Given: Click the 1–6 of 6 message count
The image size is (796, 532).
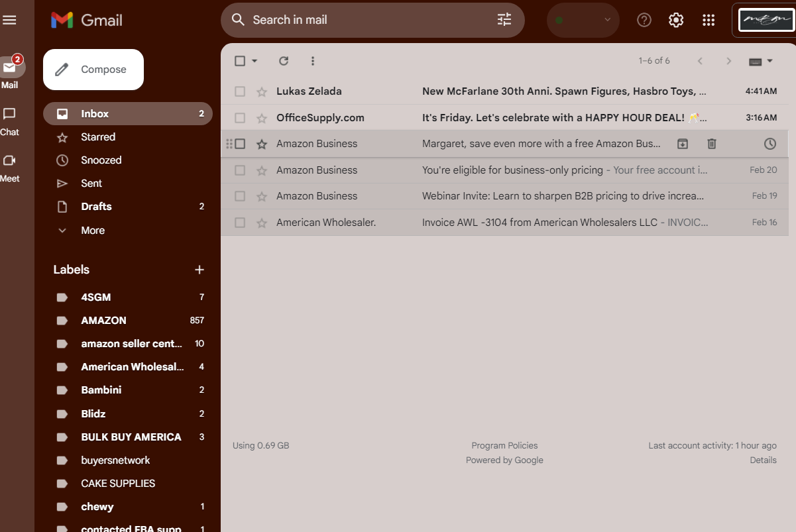Looking at the screenshot, I should click(654, 61).
